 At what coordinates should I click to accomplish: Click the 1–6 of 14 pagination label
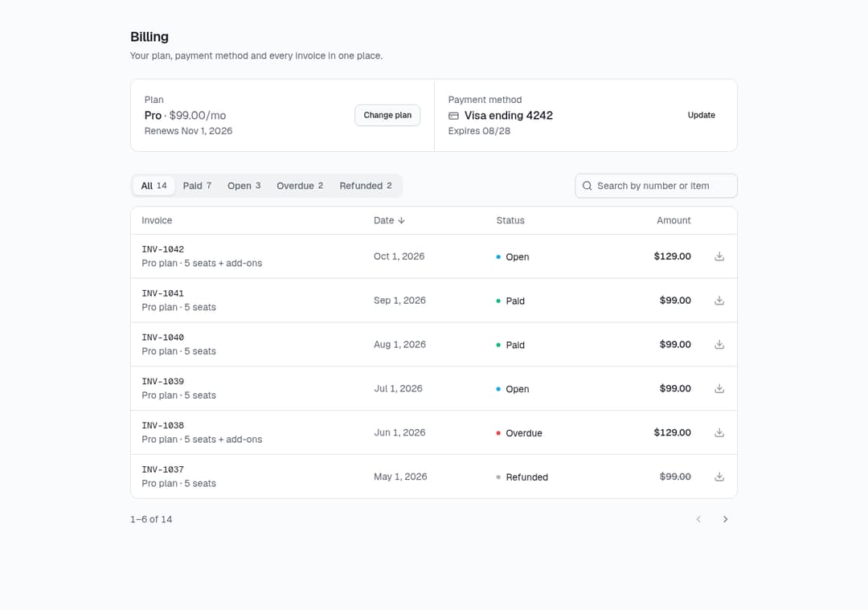[x=151, y=519]
